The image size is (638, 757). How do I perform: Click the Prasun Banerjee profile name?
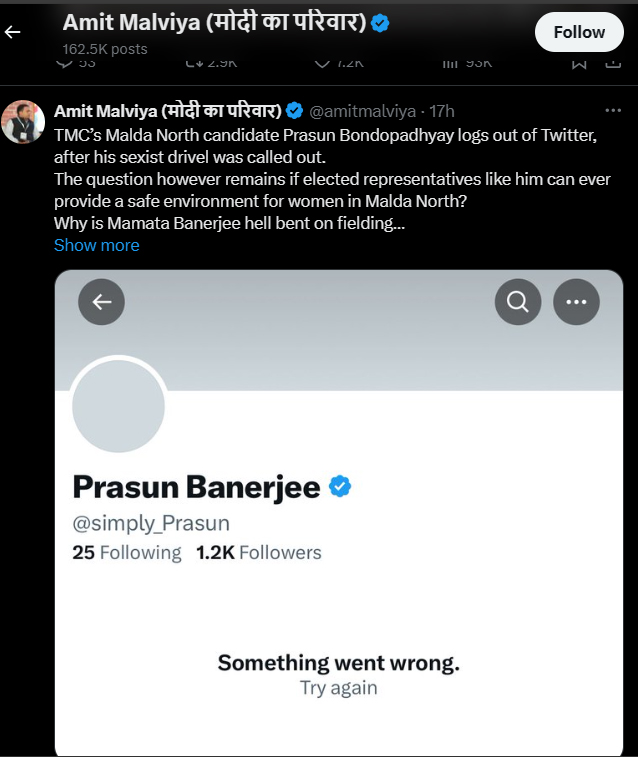point(196,487)
